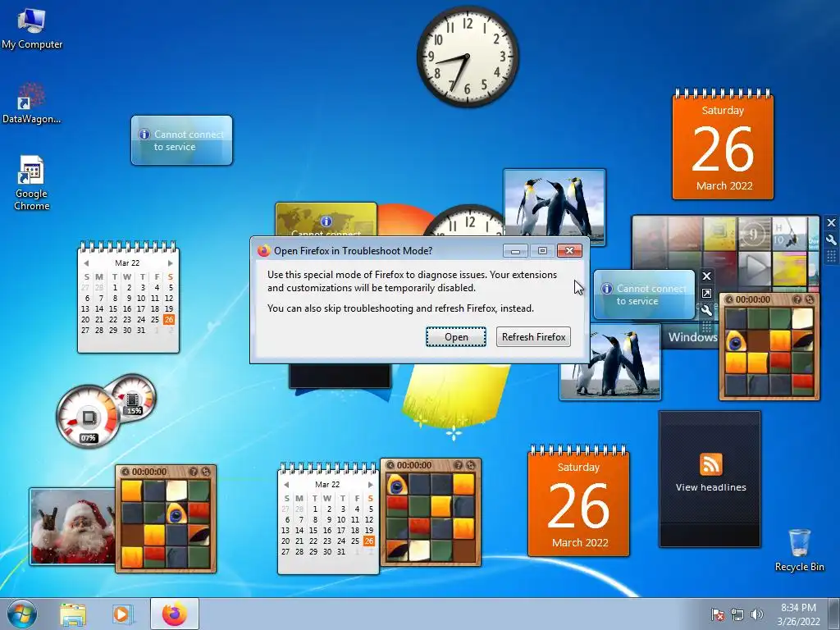
Task: Go to next month in calendar above CPU meter
Action: [171, 263]
